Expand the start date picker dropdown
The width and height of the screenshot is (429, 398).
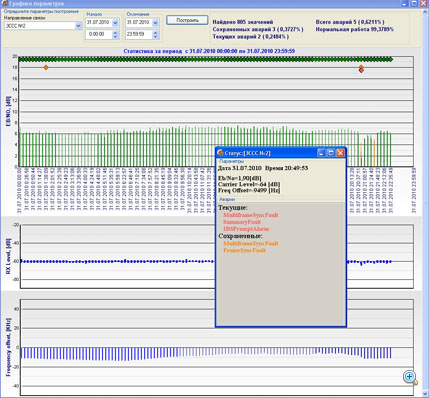point(115,22)
